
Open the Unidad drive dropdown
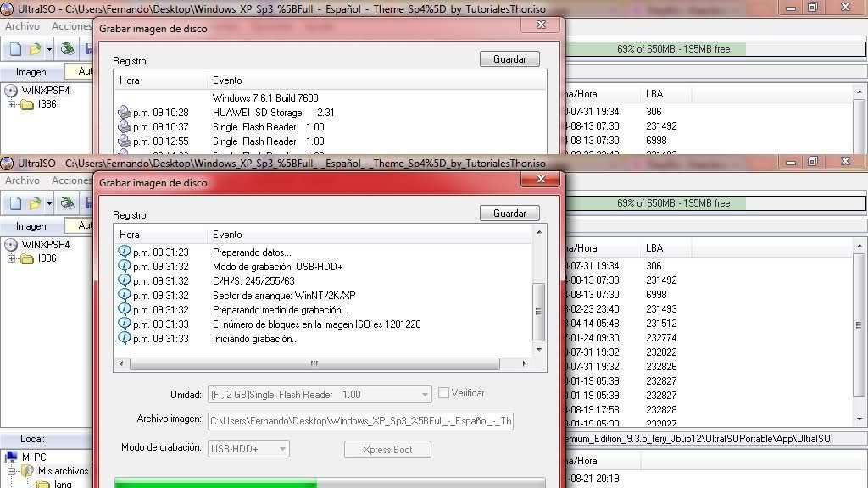click(x=425, y=395)
